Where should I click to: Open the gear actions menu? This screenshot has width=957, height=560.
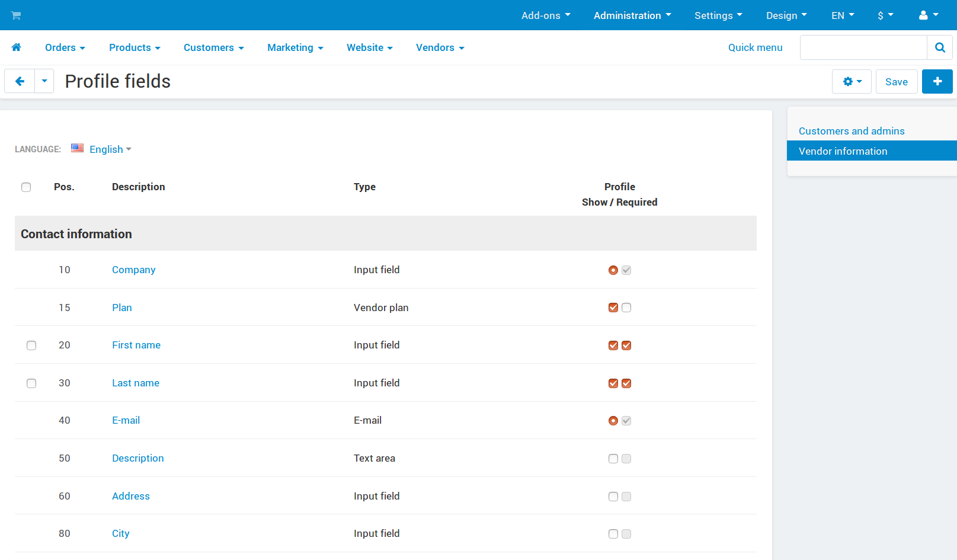click(x=852, y=81)
